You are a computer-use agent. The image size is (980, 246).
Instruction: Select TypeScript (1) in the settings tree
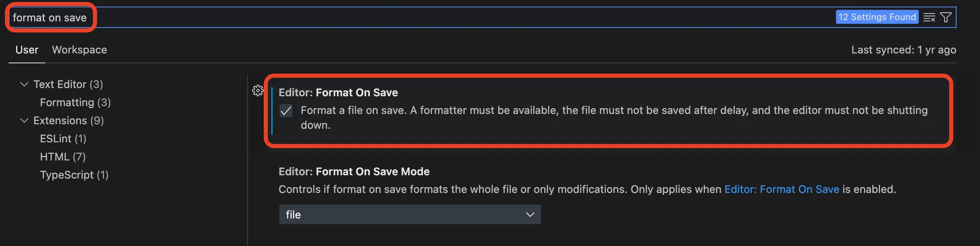pos(74,175)
